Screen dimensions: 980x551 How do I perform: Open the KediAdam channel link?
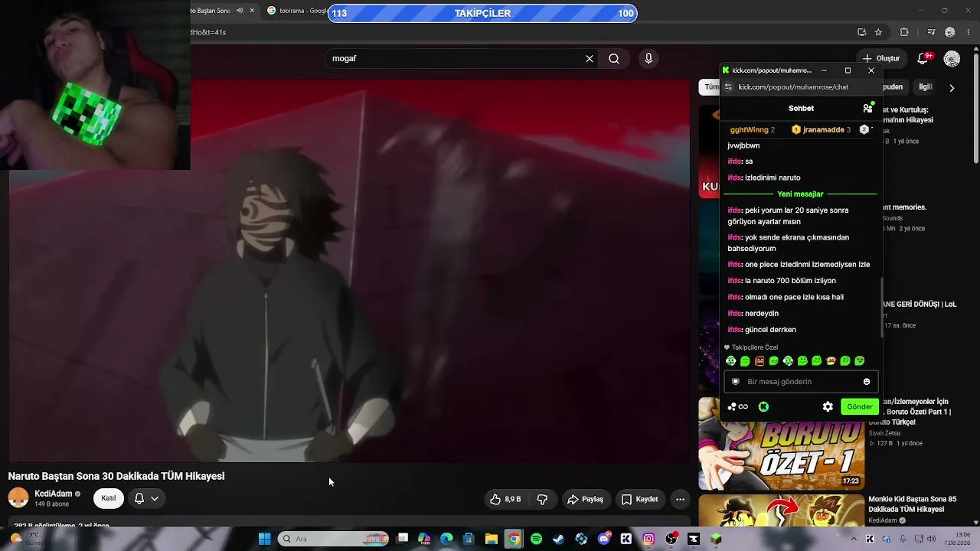pyautogui.click(x=54, y=494)
